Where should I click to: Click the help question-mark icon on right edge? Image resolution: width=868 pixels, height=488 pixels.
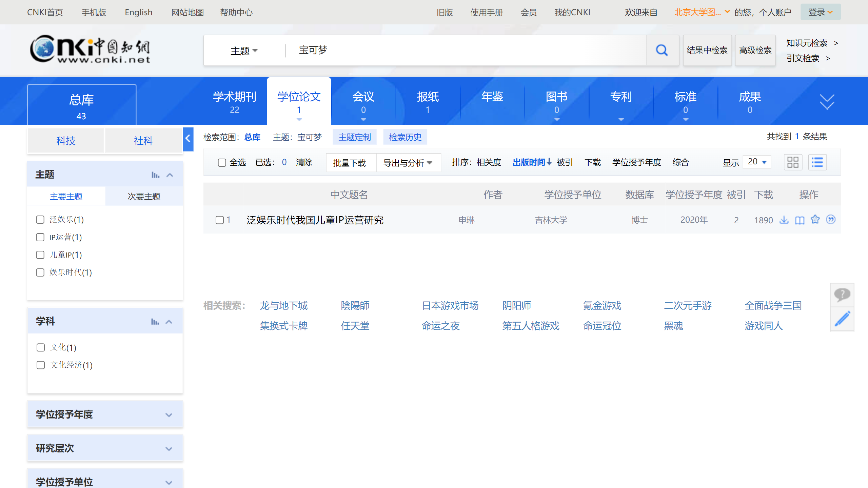click(842, 294)
